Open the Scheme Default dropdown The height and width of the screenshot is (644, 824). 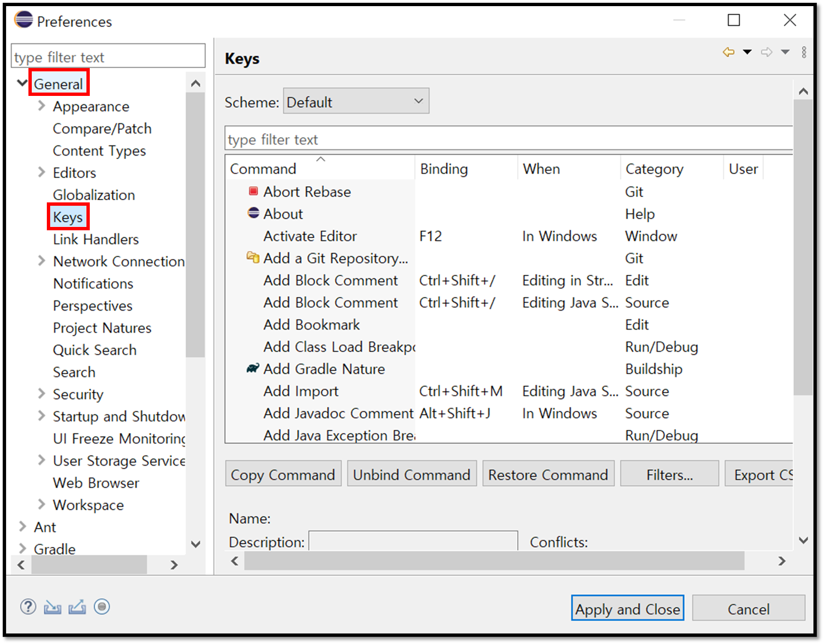[356, 101]
